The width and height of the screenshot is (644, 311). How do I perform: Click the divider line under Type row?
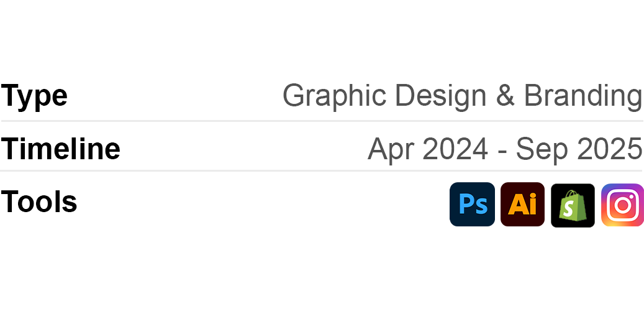pyautogui.click(x=322, y=121)
